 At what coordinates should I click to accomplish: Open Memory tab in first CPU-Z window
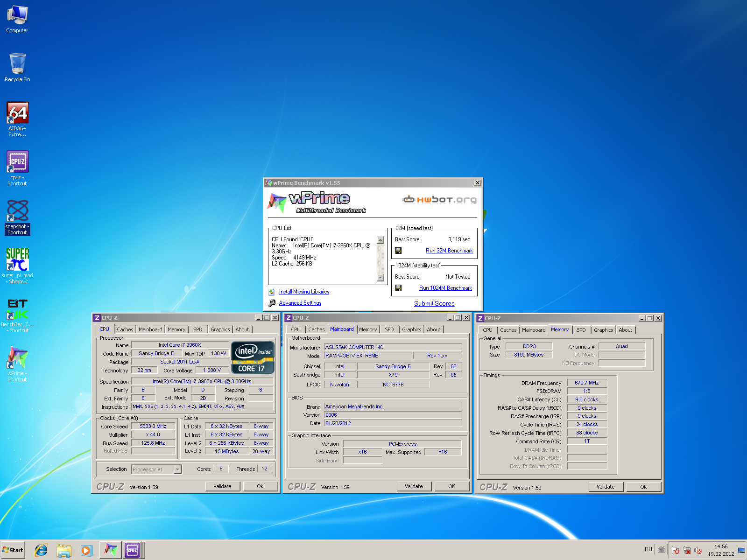176,329
